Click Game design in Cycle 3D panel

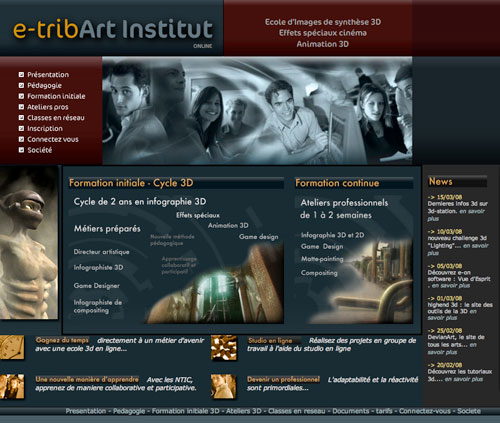[259, 237]
